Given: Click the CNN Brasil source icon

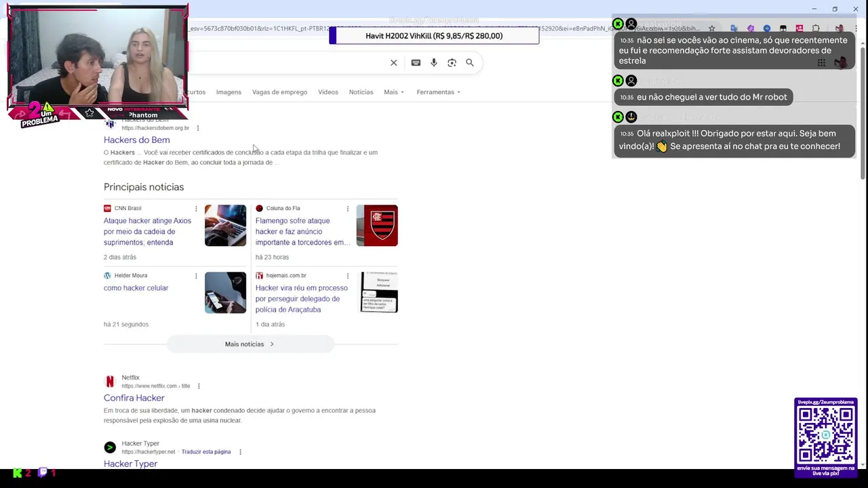Looking at the screenshot, I should click(x=107, y=208).
